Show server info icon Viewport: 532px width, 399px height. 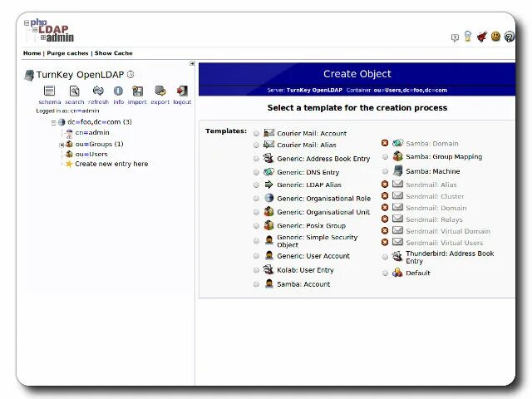point(118,91)
